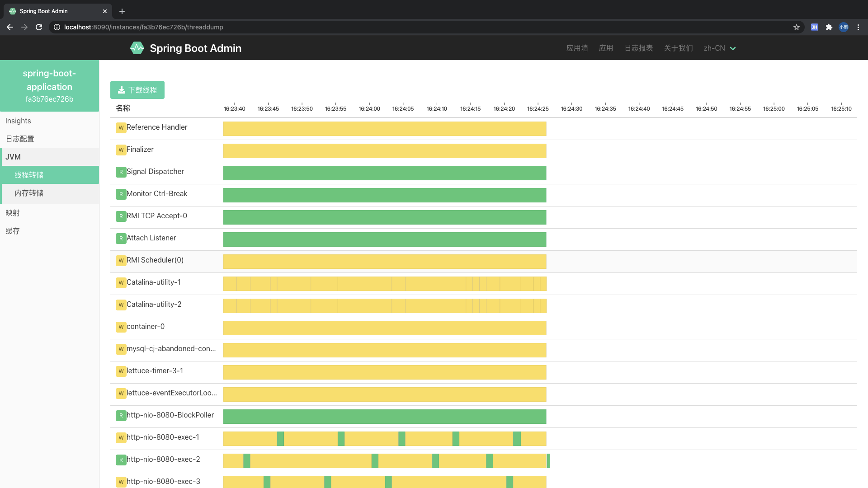Viewport: 868px width, 488px height.
Task: Open the 应用墙 navigation item
Action: (577, 48)
